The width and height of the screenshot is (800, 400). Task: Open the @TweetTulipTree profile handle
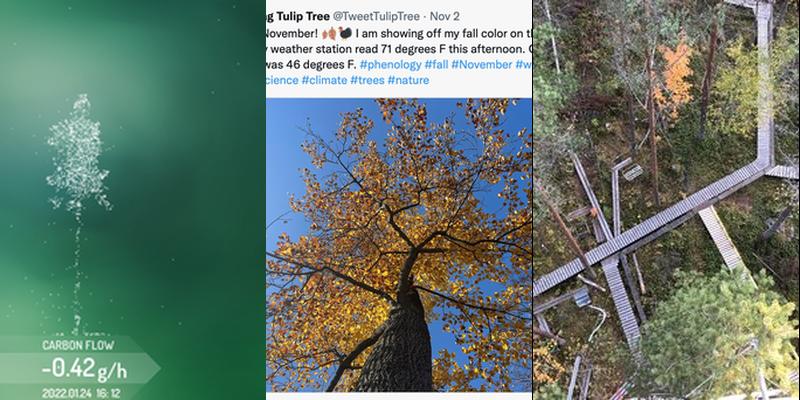(377, 16)
